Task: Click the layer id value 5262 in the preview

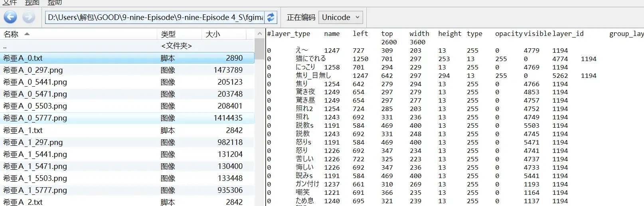Action: pyautogui.click(x=560, y=76)
